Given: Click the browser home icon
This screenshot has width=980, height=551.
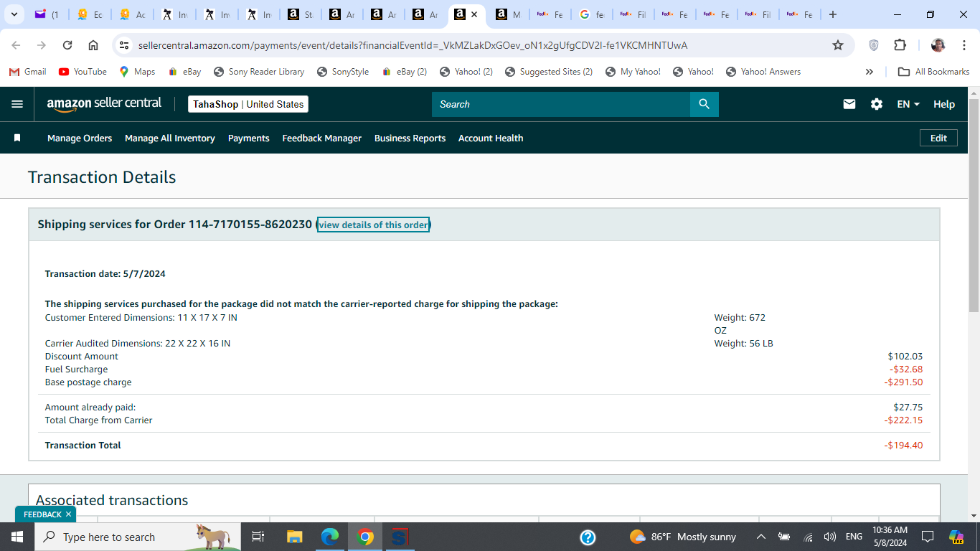Looking at the screenshot, I should pyautogui.click(x=93, y=45).
